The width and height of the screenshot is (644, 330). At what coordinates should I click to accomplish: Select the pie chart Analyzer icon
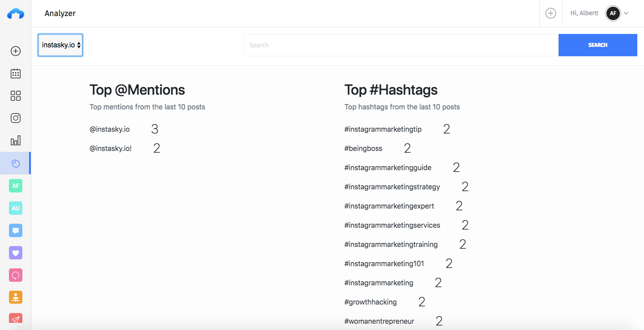pyautogui.click(x=16, y=163)
